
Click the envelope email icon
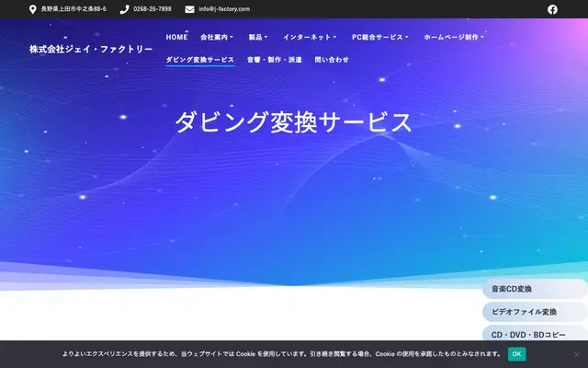pos(190,9)
